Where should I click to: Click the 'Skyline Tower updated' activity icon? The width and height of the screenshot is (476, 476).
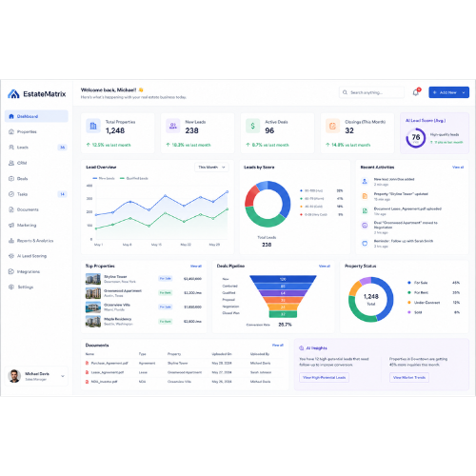pyautogui.click(x=365, y=196)
